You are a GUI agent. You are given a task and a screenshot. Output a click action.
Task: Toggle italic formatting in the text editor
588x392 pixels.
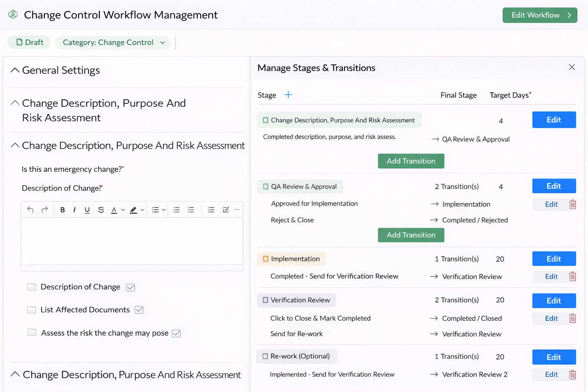point(74,209)
